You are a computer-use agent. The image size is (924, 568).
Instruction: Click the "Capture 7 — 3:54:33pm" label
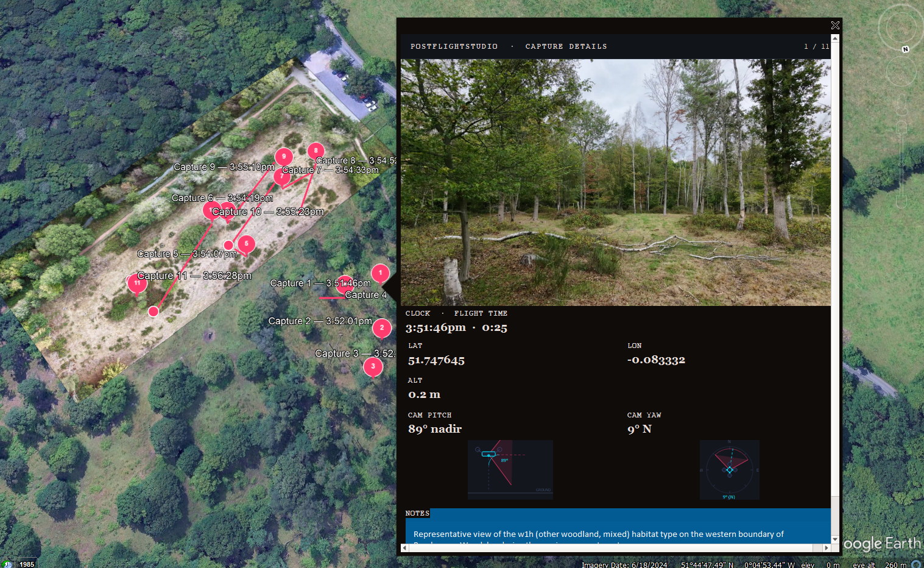[x=330, y=170]
